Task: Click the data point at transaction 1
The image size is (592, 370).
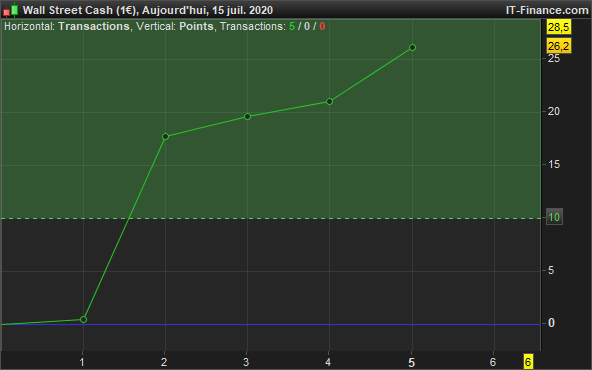Action: [83, 319]
